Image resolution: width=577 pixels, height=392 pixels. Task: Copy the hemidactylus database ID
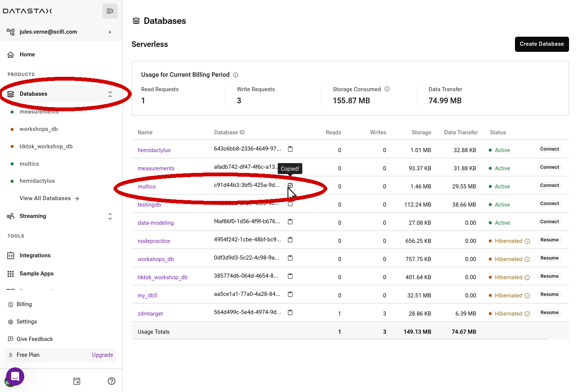(290, 149)
